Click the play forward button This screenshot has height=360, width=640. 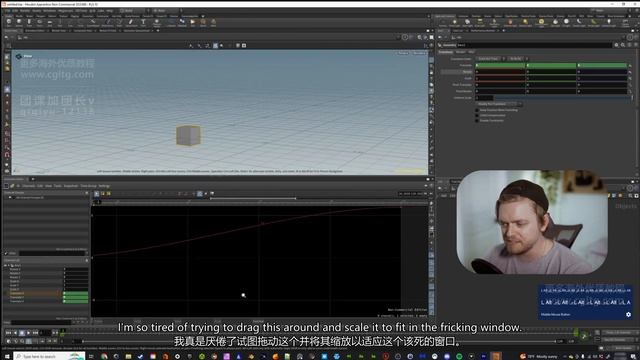tap(29, 333)
